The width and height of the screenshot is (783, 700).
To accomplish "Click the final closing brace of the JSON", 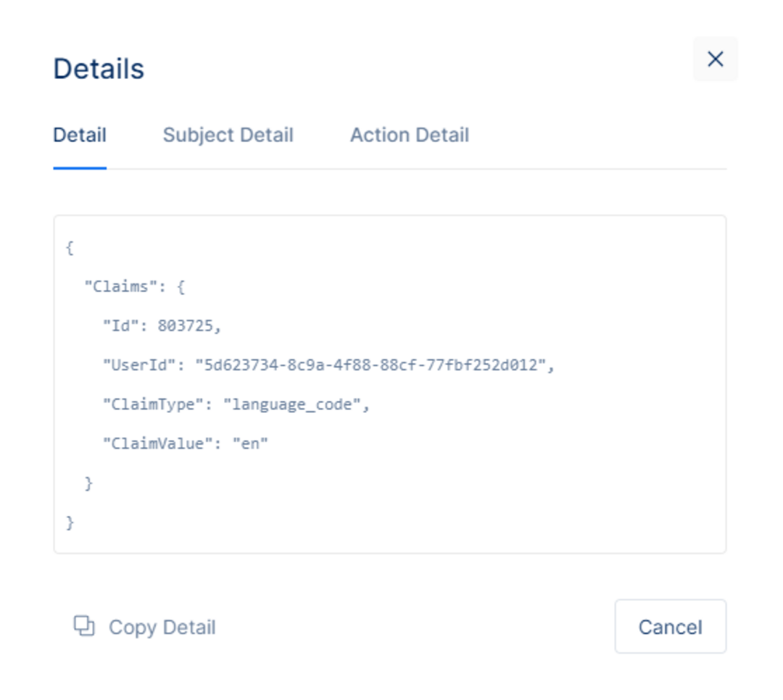I will (70, 522).
